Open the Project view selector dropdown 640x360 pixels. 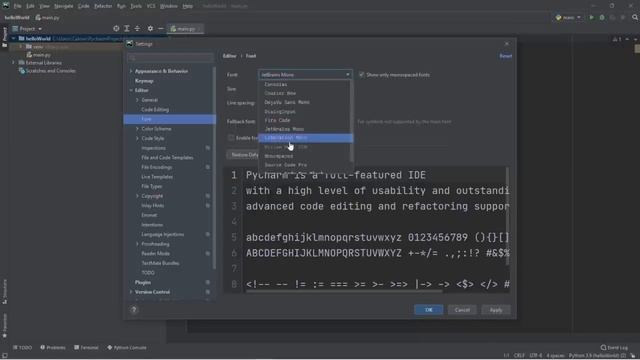coord(27,29)
